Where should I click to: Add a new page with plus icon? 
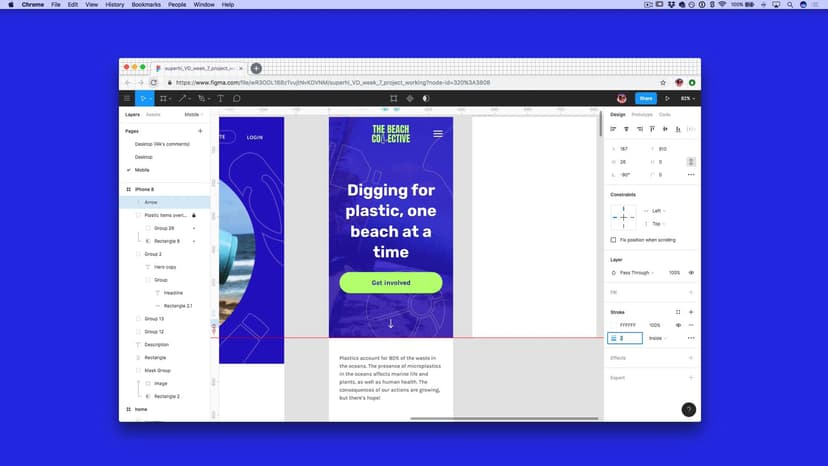coord(200,131)
